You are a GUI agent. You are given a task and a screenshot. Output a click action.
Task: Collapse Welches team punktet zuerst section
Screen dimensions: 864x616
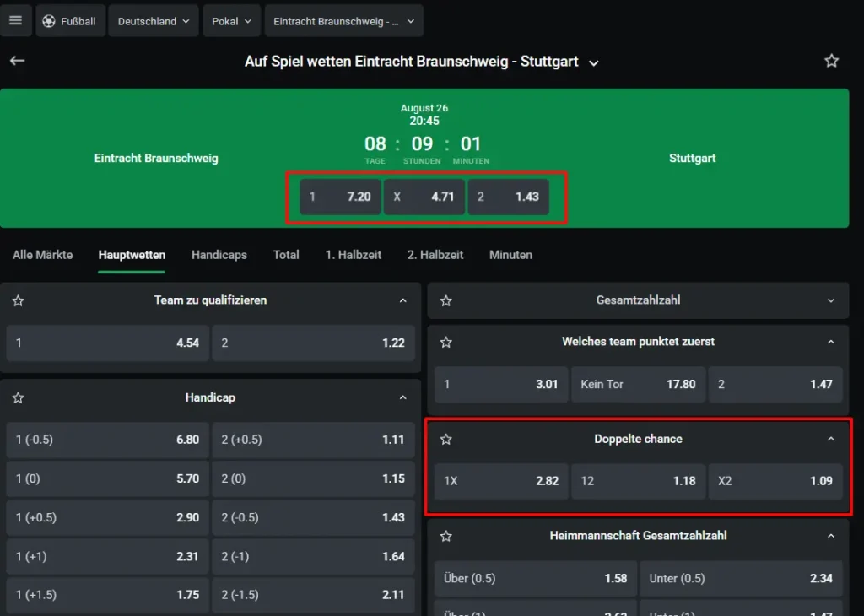click(x=831, y=342)
